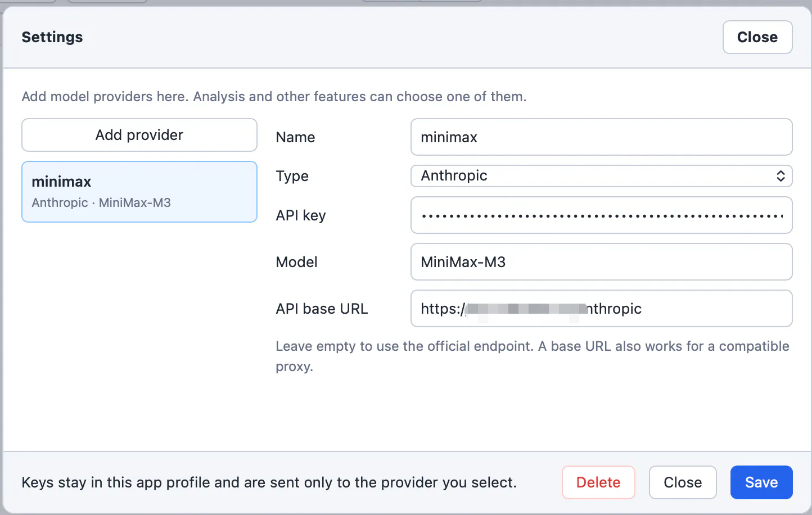Click the Settings dialog heading

[x=52, y=37]
